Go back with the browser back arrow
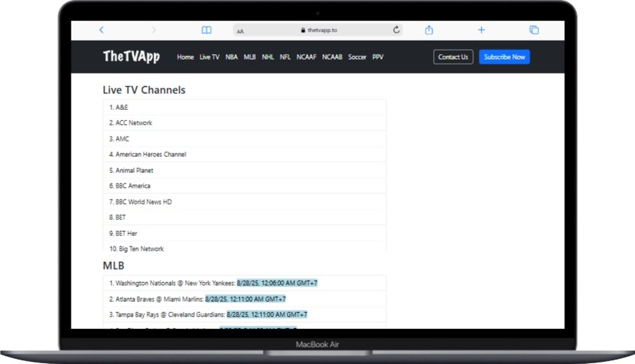 [101, 30]
